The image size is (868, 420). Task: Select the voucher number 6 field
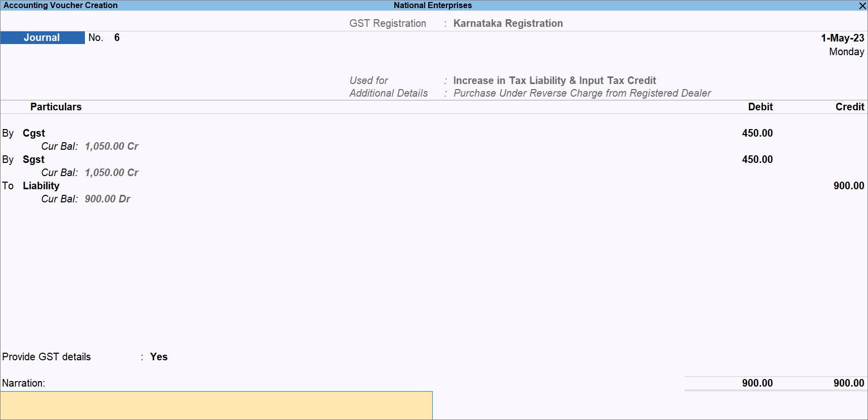pyautogui.click(x=117, y=38)
